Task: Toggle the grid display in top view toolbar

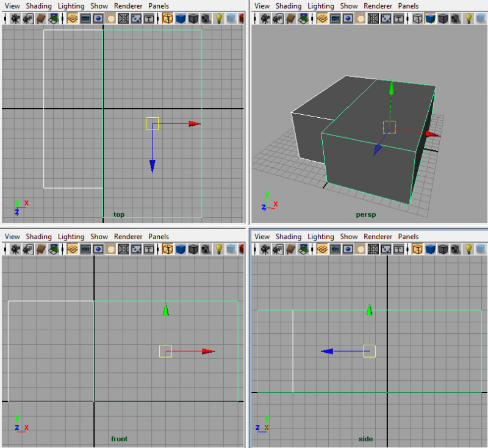Action: click(x=72, y=18)
